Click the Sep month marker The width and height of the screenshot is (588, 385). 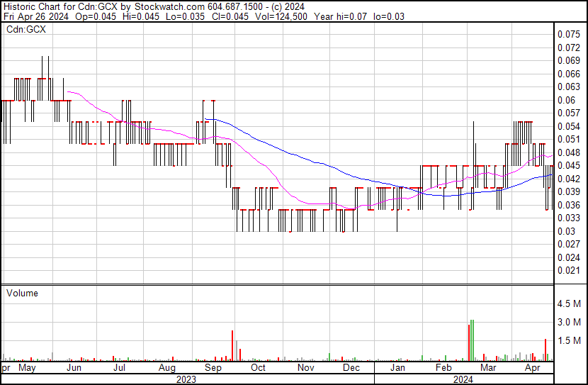[x=213, y=368]
